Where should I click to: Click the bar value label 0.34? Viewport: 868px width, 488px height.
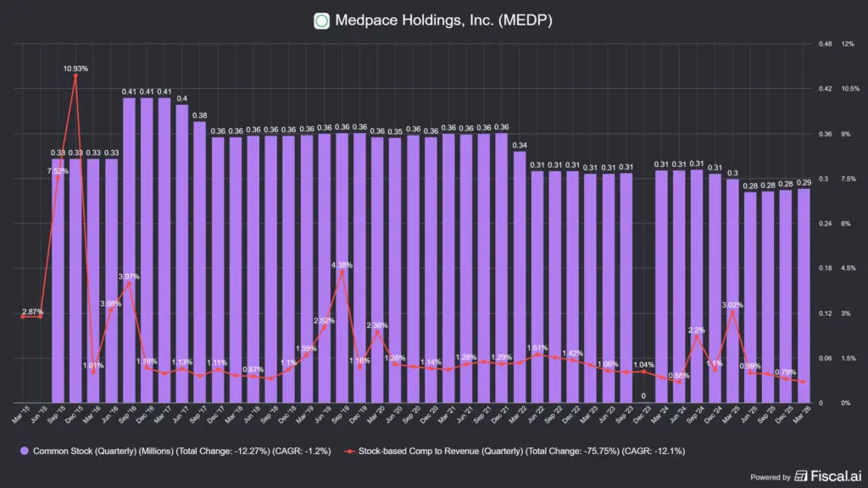click(520, 146)
